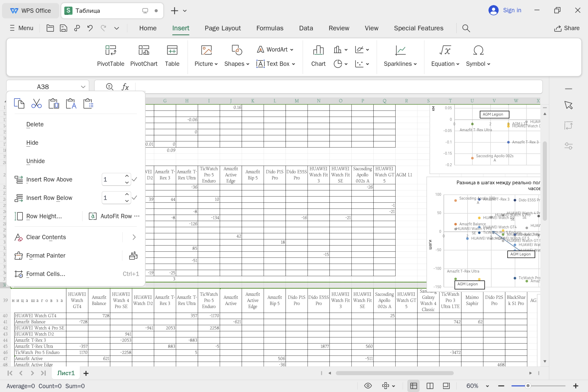Click the Sign in link

coord(512,10)
